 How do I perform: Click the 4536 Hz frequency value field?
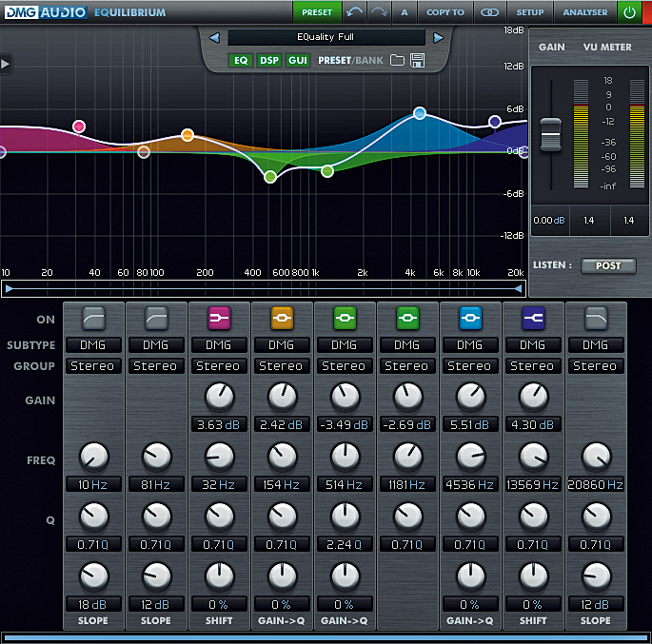470,484
